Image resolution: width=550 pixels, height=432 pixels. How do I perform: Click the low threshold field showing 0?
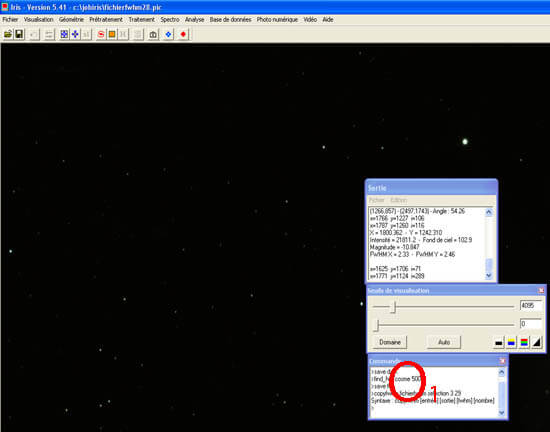531,324
